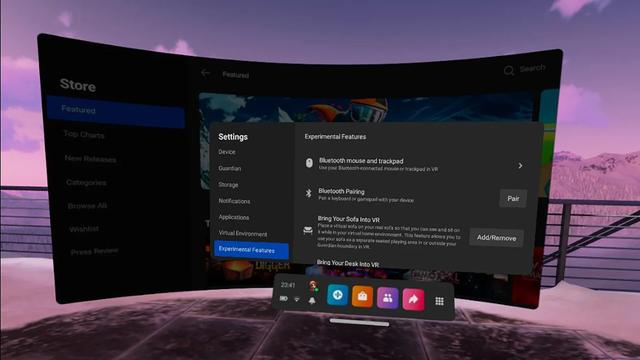Open the apps grid icon

click(439, 301)
